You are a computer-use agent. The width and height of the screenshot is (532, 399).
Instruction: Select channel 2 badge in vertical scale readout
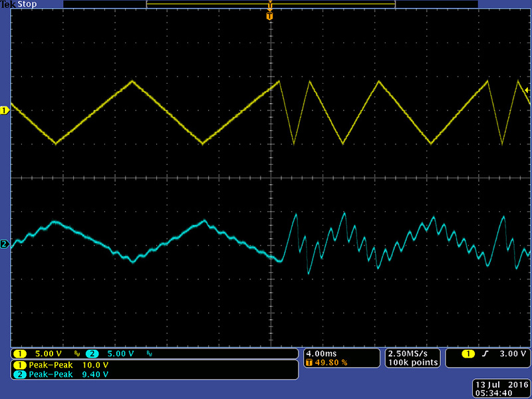pyautogui.click(x=91, y=354)
